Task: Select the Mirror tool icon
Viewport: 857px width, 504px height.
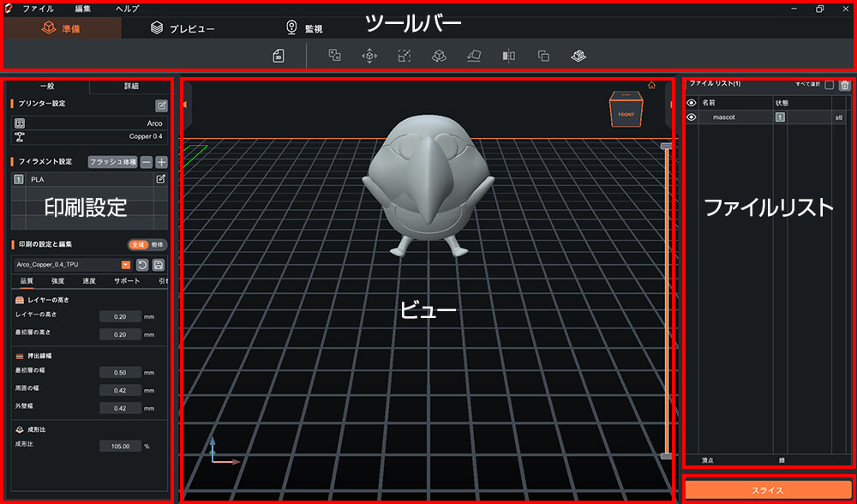Action: (x=508, y=56)
